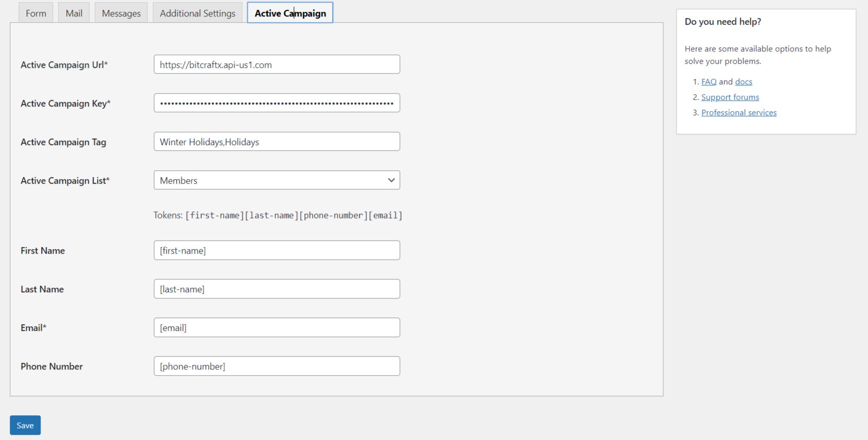Select the Active Campaign tab

[290, 13]
